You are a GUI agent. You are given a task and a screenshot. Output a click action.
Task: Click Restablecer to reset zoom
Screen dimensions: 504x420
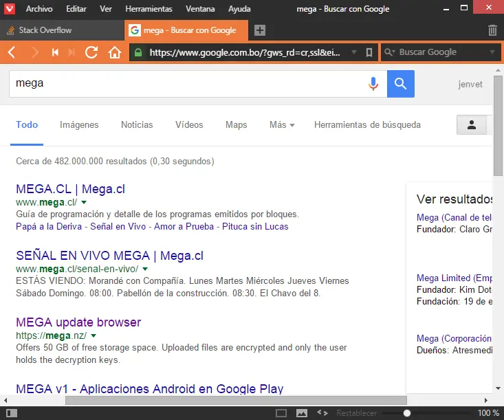[x=357, y=413]
